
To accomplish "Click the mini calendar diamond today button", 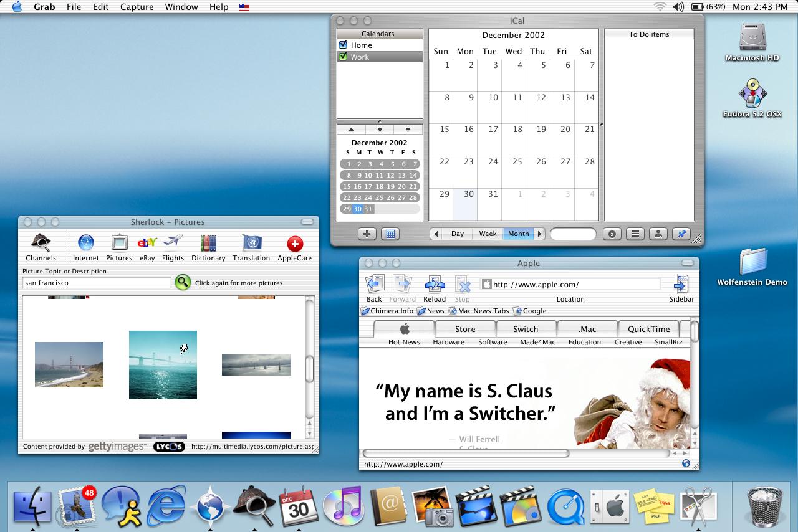I will [380, 130].
